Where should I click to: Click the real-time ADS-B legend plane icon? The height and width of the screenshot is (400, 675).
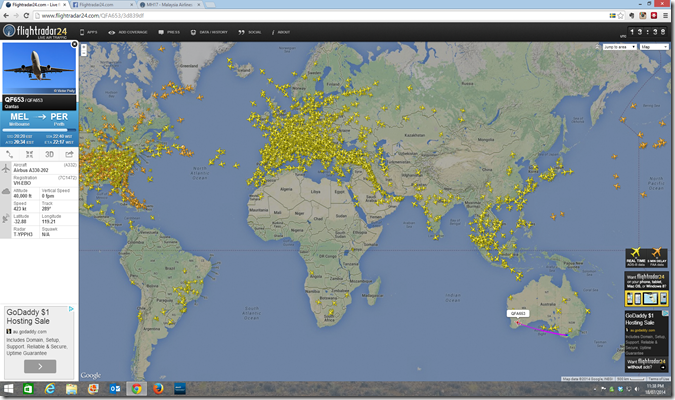[636, 252]
